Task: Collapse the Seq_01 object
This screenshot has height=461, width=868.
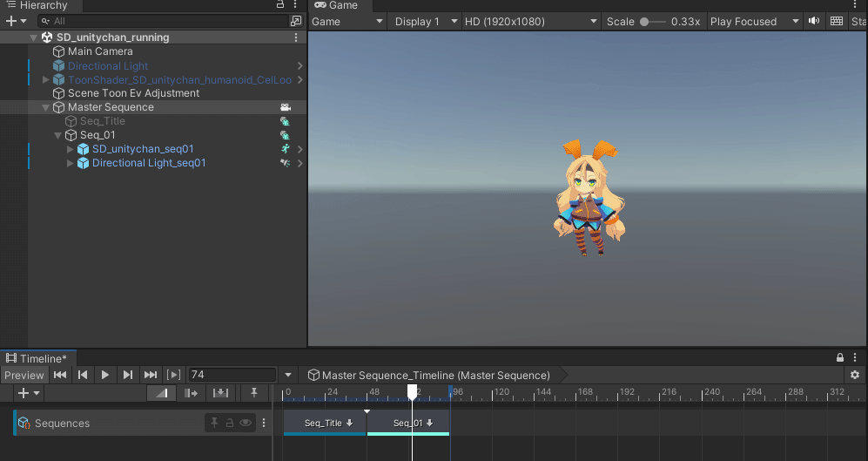Action: click(x=57, y=135)
